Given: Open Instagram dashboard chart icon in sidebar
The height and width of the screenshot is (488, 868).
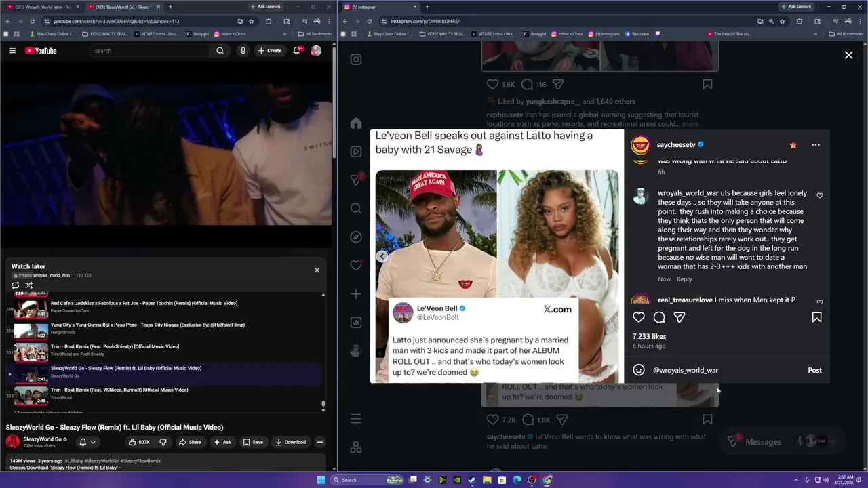Looking at the screenshot, I should coord(356,323).
